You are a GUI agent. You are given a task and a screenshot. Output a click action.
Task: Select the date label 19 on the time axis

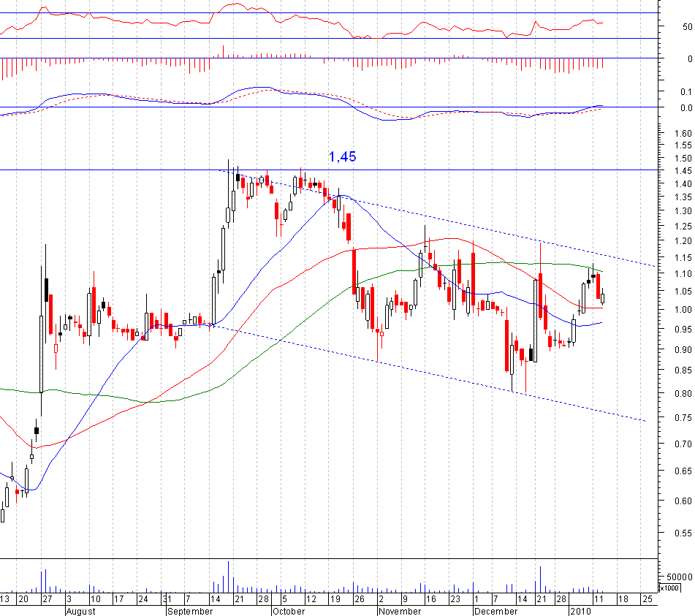[x=335, y=599]
